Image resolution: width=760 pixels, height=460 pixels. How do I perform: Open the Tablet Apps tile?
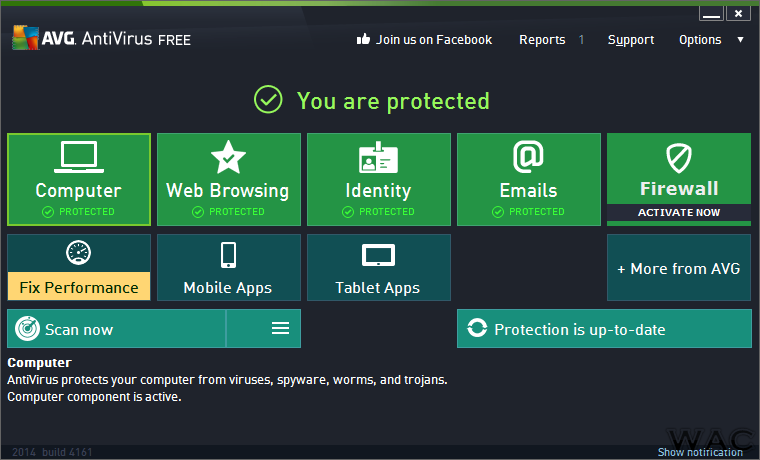(379, 268)
